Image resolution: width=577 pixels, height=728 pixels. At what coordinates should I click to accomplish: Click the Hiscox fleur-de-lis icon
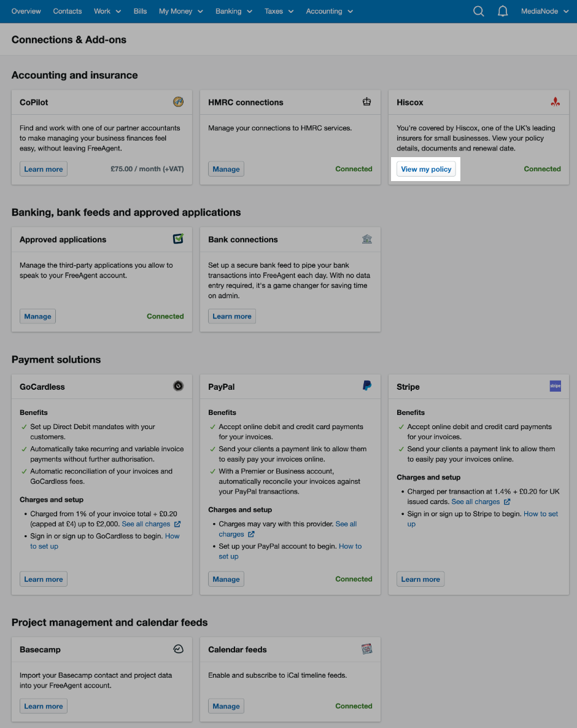(x=556, y=102)
